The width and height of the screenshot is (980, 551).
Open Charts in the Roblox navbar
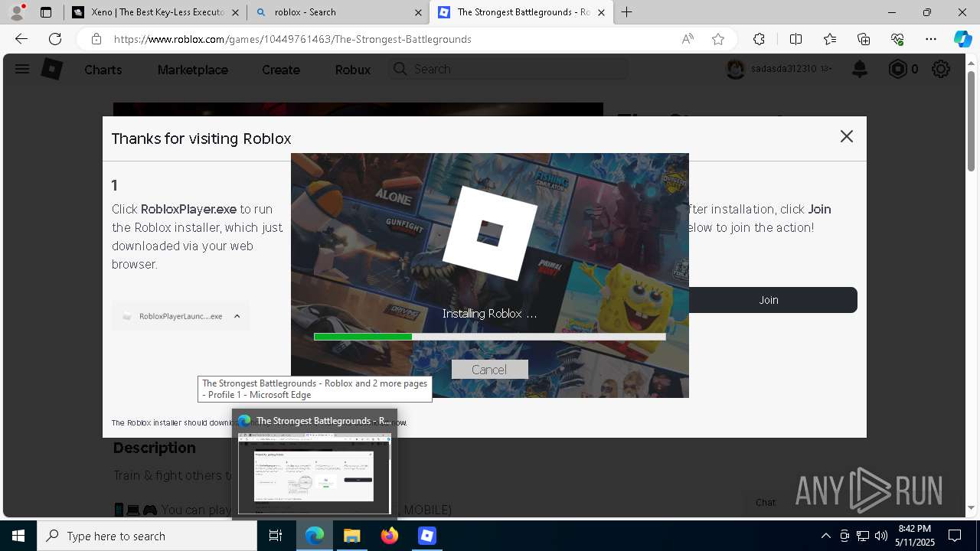[103, 70]
